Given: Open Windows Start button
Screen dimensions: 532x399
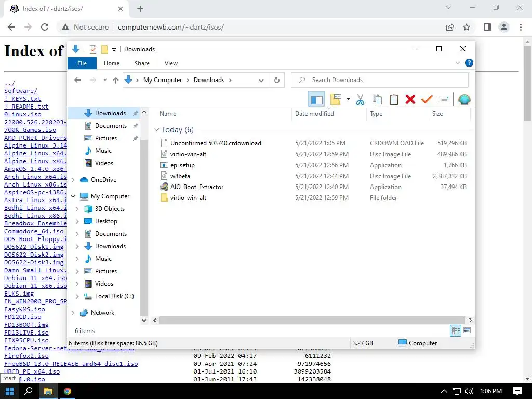Looking at the screenshot, I should pyautogui.click(x=9, y=391).
